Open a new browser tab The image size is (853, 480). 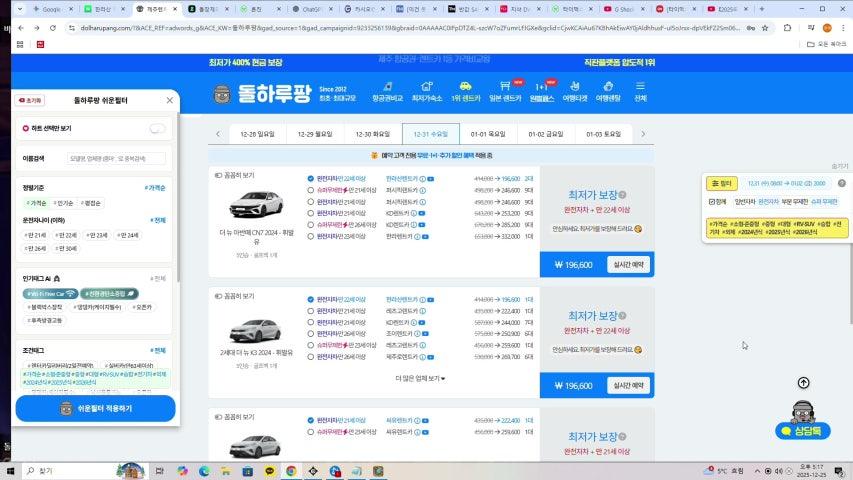762,9
